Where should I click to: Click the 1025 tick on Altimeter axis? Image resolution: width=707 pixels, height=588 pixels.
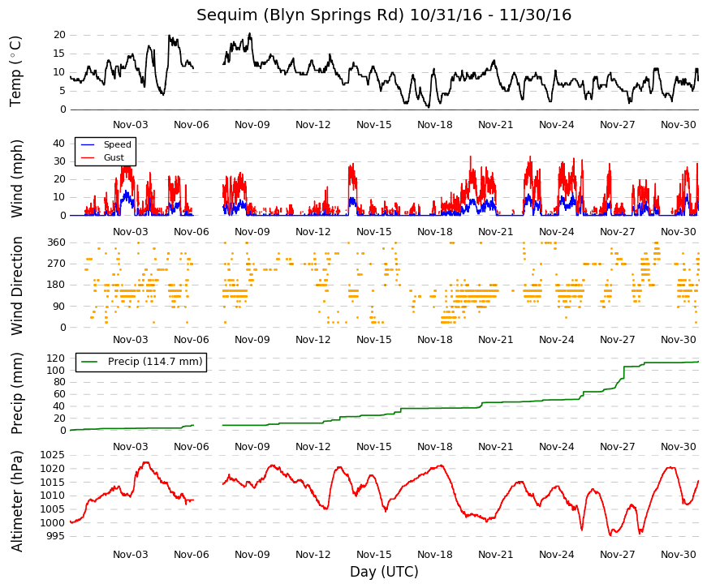(x=52, y=455)
